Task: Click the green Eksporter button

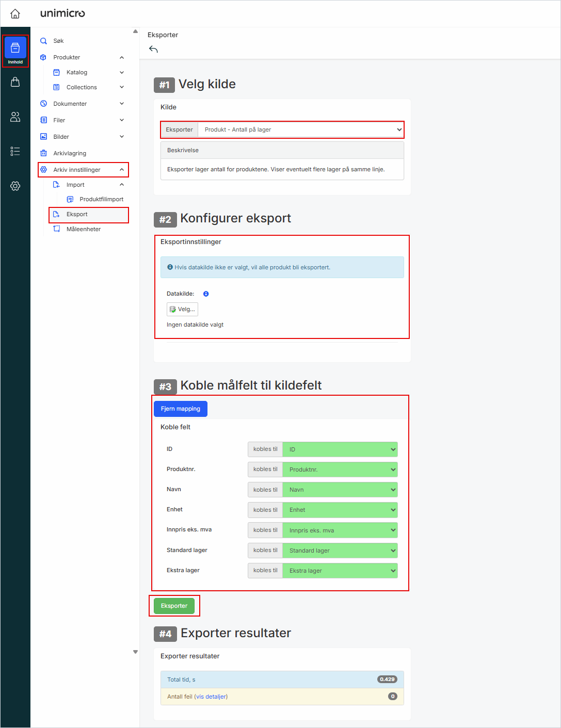Action: [x=174, y=606]
